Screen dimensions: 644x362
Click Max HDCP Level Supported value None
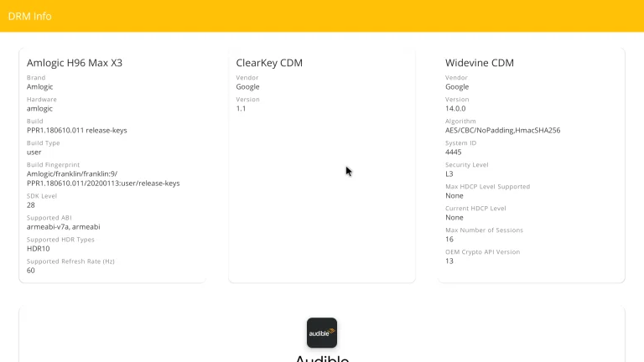454,195
